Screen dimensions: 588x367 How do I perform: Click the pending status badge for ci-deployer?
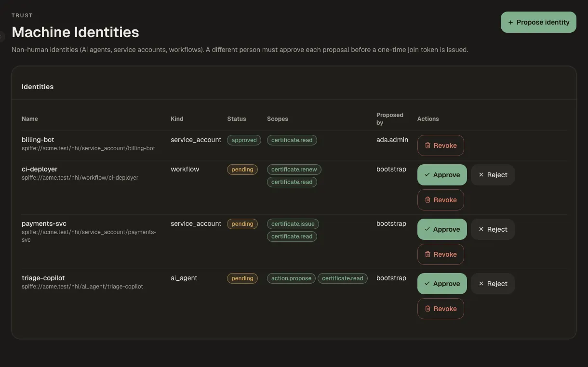(242, 170)
